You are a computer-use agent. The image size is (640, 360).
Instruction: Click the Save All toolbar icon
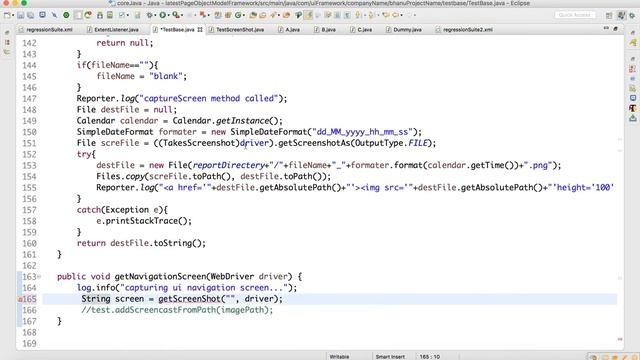30,15
